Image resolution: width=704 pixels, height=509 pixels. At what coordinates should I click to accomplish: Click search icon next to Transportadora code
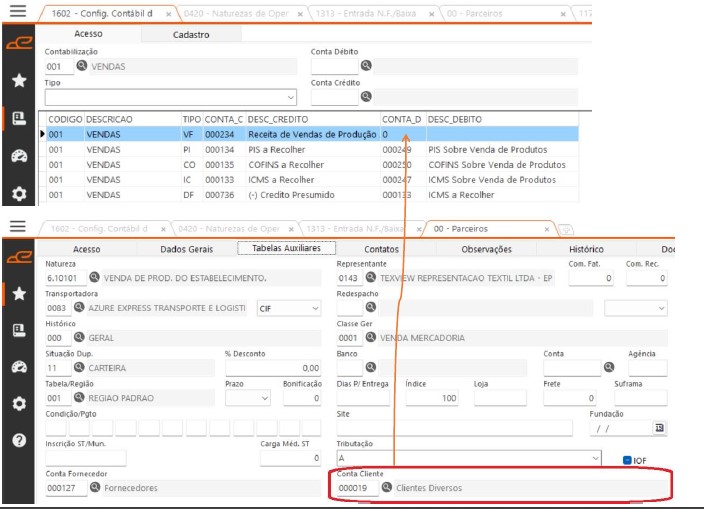81,309
